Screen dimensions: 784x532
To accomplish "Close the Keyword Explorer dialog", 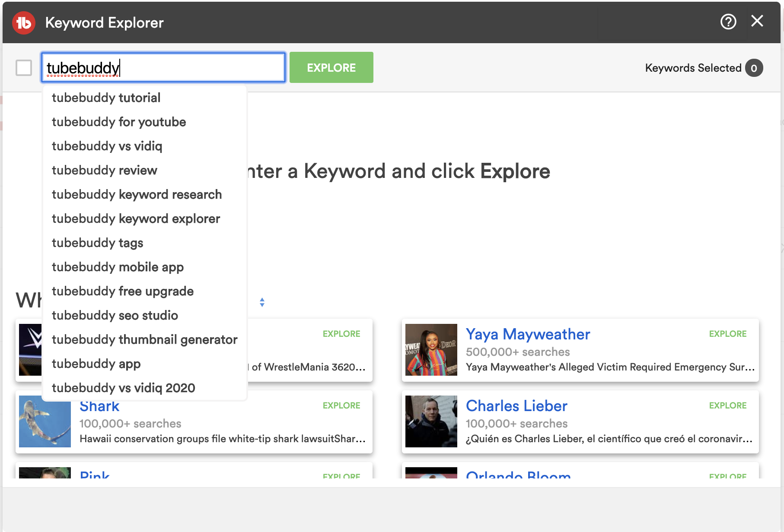I will [x=757, y=21].
